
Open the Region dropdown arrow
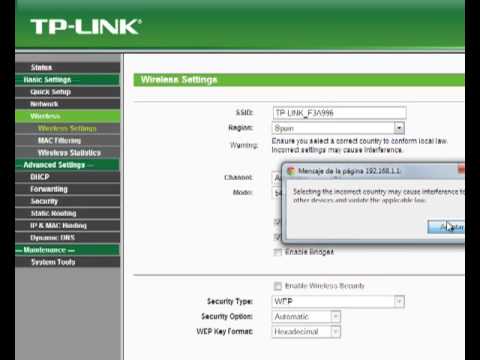tap(399, 128)
